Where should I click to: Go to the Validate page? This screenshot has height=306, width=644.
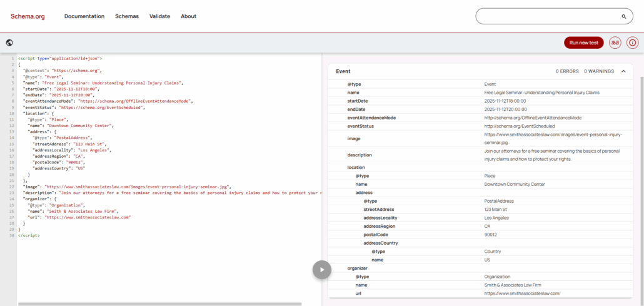click(x=159, y=16)
